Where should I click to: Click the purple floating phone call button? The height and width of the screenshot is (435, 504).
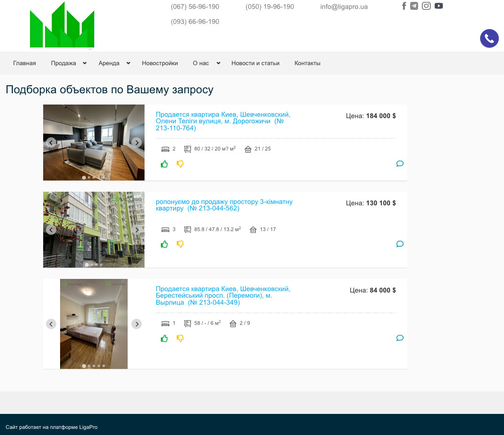pyautogui.click(x=489, y=38)
